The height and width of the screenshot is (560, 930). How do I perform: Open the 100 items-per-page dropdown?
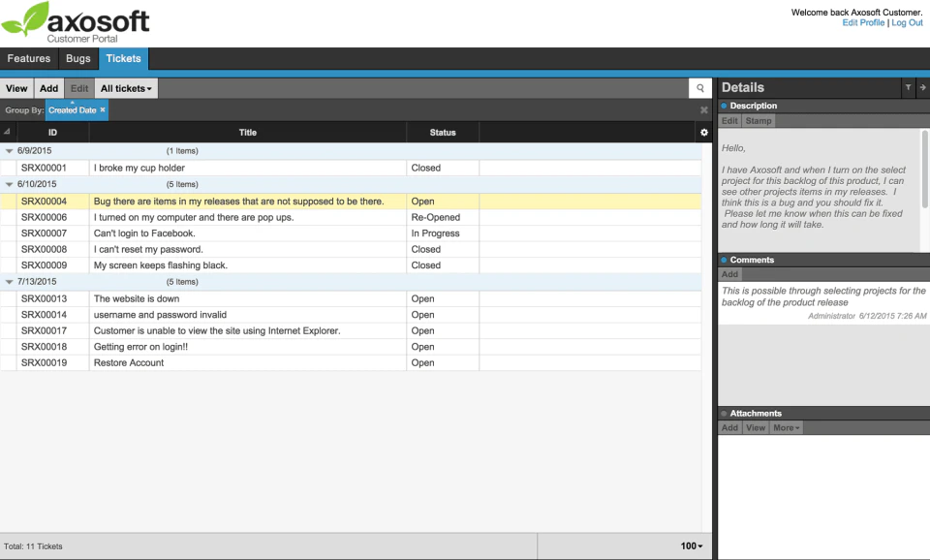point(690,545)
